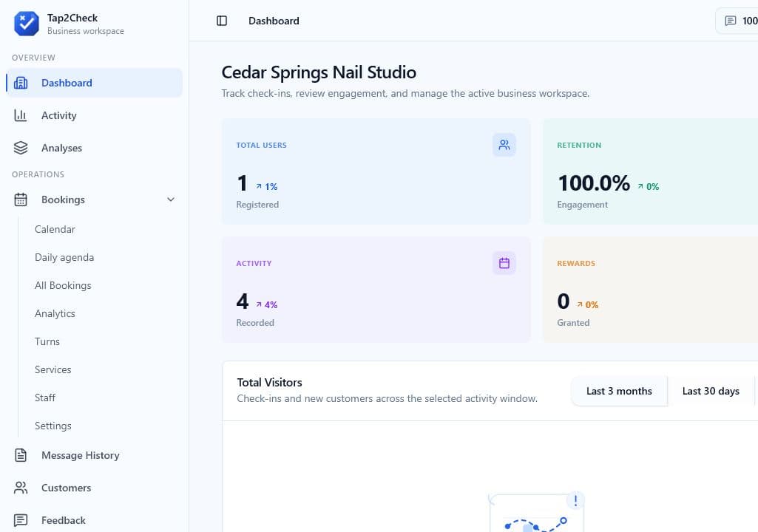Click the Tap2Check logo icon

(x=26, y=23)
